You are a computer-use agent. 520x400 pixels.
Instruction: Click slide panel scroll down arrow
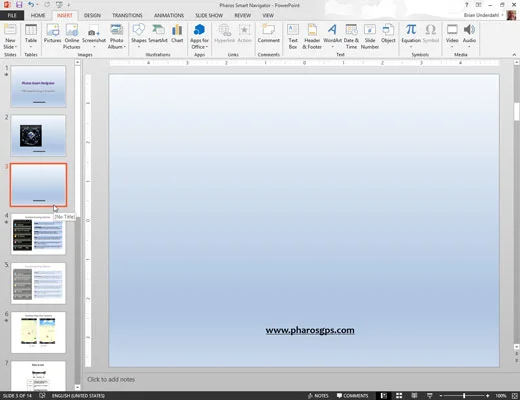pos(77,387)
